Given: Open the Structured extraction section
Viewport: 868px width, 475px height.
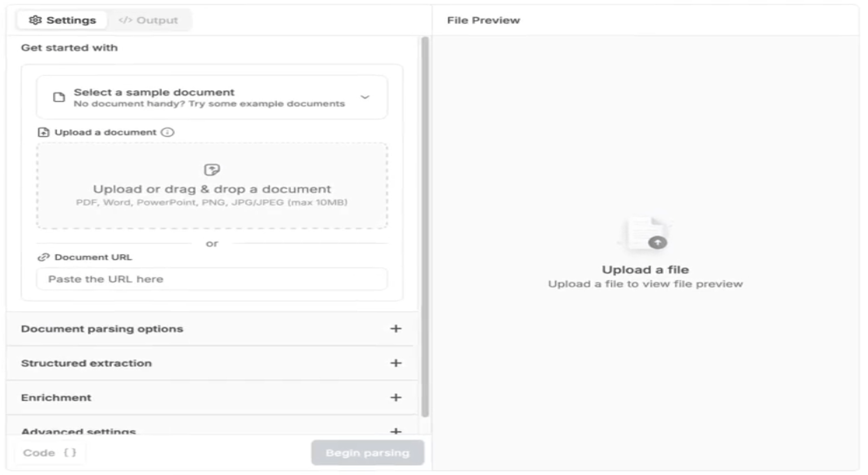Looking at the screenshot, I should click(86, 363).
